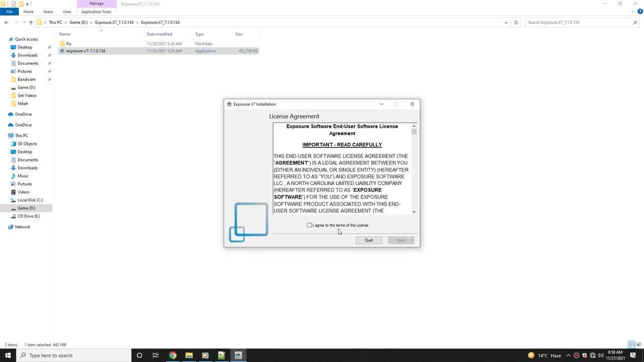Switch to the Home ribbon tab
The image size is (644, 362).
click(28, 12)
